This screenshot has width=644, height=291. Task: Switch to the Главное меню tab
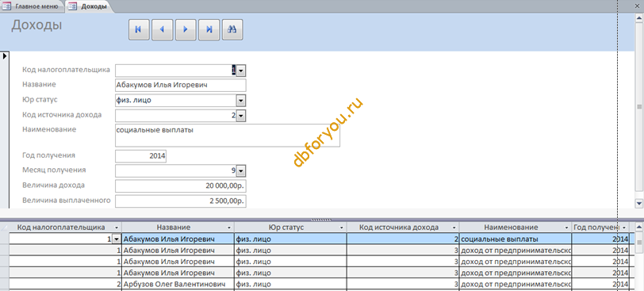pyautogui.click(x=33, y=6)
